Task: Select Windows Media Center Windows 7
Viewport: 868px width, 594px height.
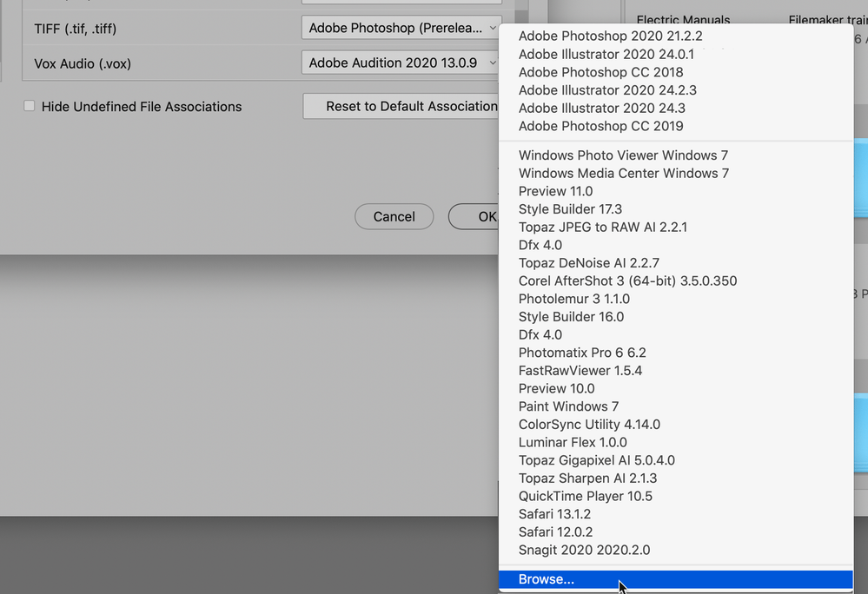Action: click(x=675, y=173)
